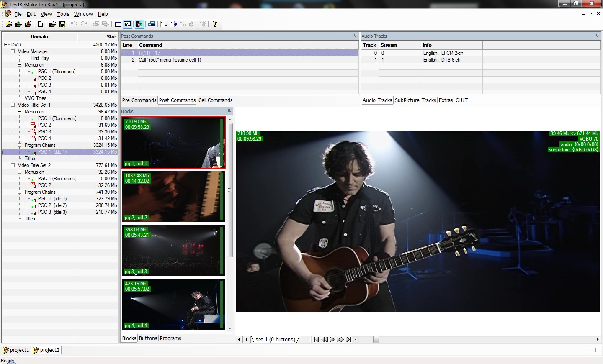Click the blue stacked panels toolbar icon
Viewport: 603px width, 364px height.
click(152, 24)
